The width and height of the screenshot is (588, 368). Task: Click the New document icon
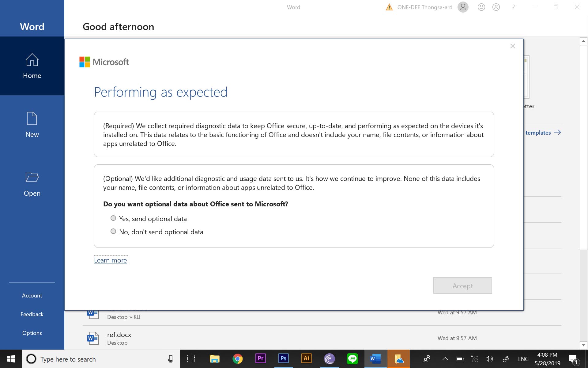click(x=32, y=119)
